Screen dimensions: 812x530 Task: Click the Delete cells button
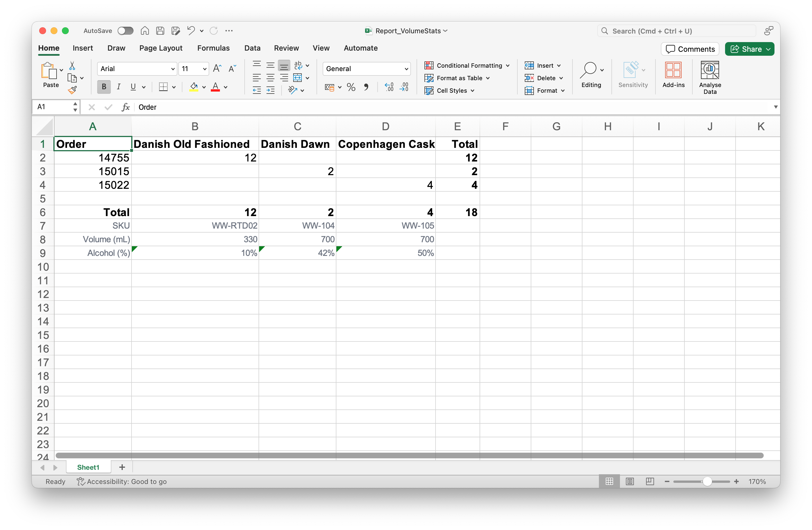pos(544,78)
